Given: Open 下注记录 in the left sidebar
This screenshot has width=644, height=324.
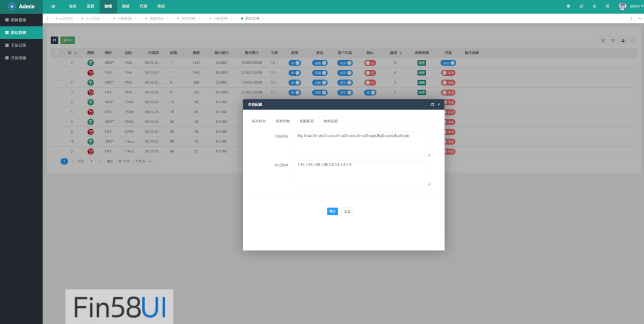Looking at the screenshot, I should (x=18, y=45).
